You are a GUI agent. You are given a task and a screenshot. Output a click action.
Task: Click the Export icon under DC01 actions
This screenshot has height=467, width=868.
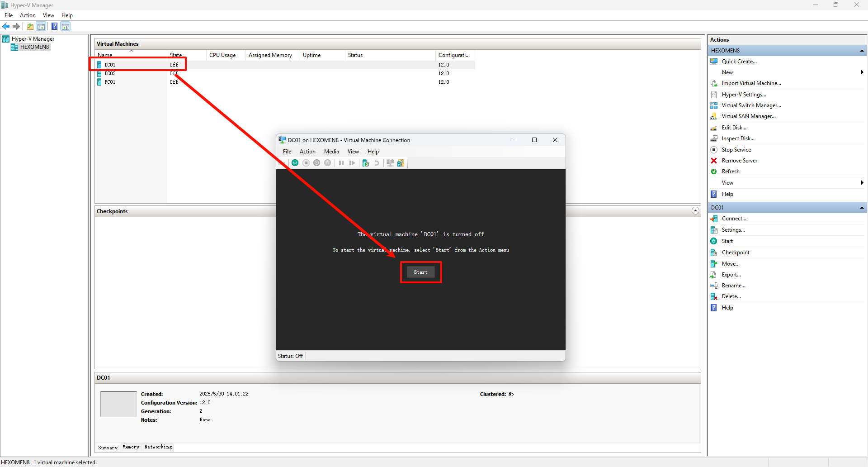[x=714, y=275]
